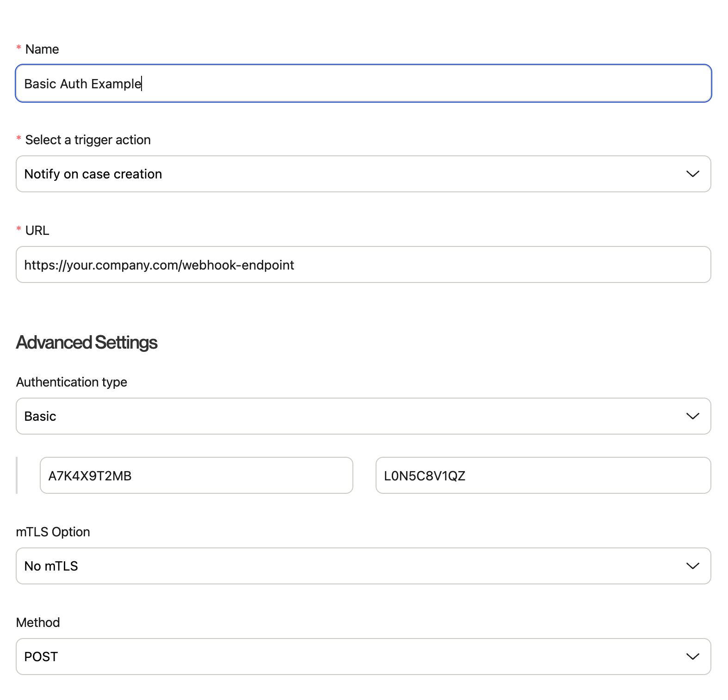Image resolution: width=728 pixels, height=700 pixels.
Task: Click the Method label
Action: (38, 623)
